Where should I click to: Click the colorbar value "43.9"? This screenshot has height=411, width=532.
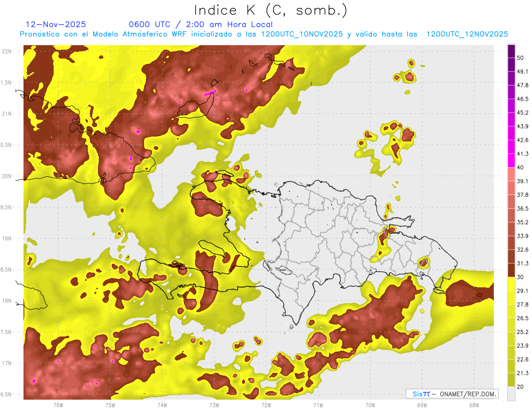tap(522, 126)
